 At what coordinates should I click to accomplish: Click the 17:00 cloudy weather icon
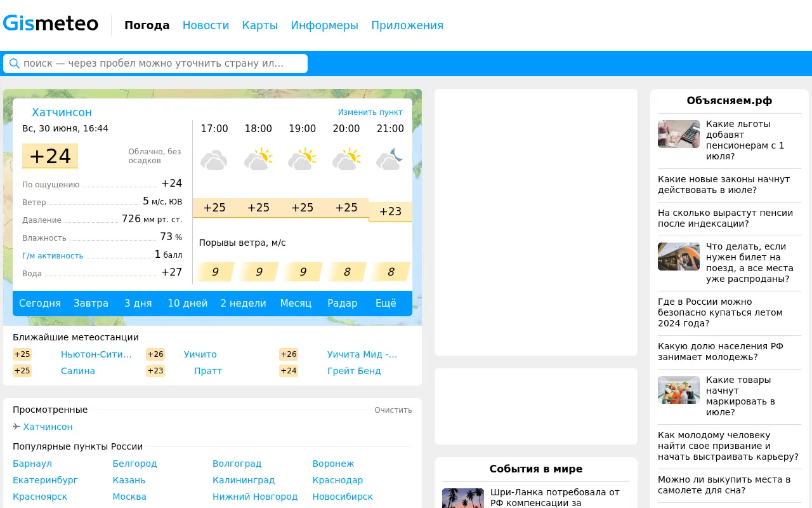coord(214,159)
